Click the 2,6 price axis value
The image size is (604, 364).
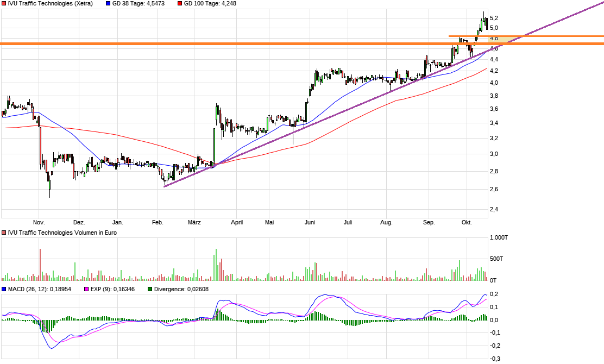point(494,189)
